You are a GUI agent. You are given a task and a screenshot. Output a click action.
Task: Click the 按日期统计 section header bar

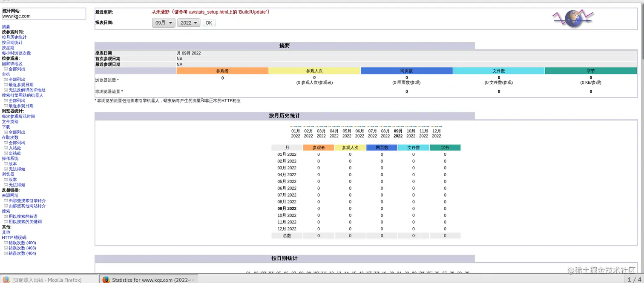pos(285,258)
